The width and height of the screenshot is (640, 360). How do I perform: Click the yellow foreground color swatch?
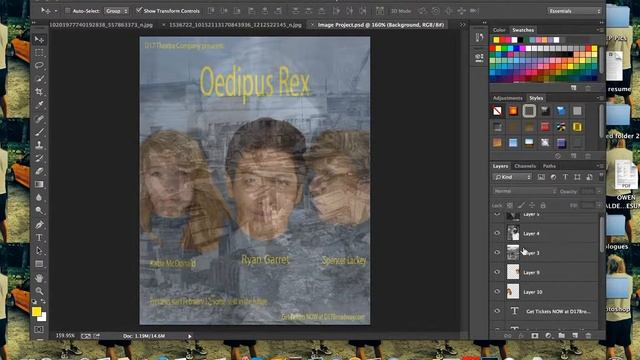[x=36, y=311]
